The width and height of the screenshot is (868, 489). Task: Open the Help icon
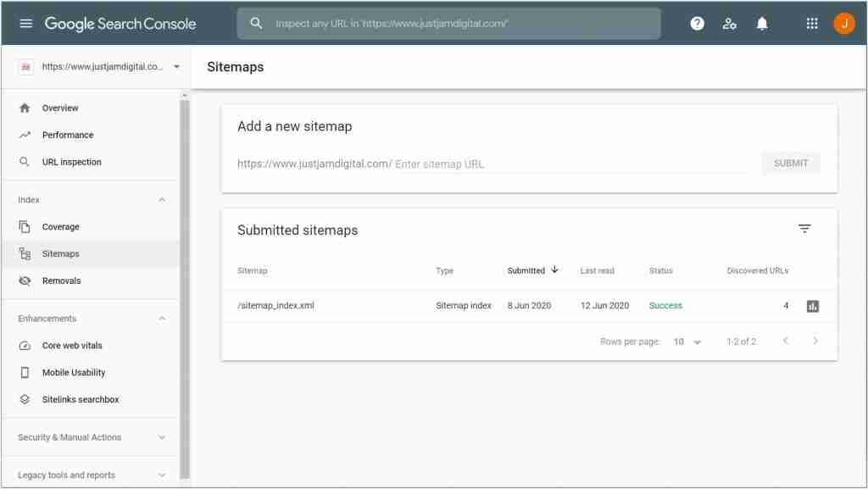697,23
